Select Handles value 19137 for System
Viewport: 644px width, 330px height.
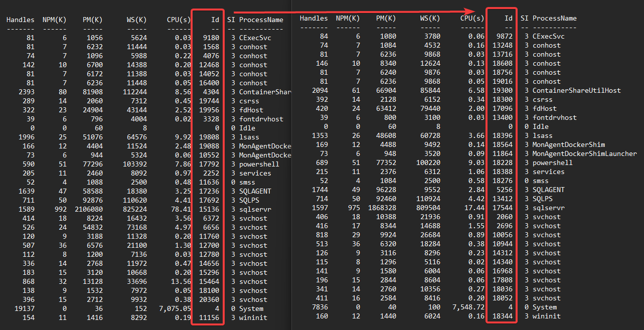coord(24,308)
